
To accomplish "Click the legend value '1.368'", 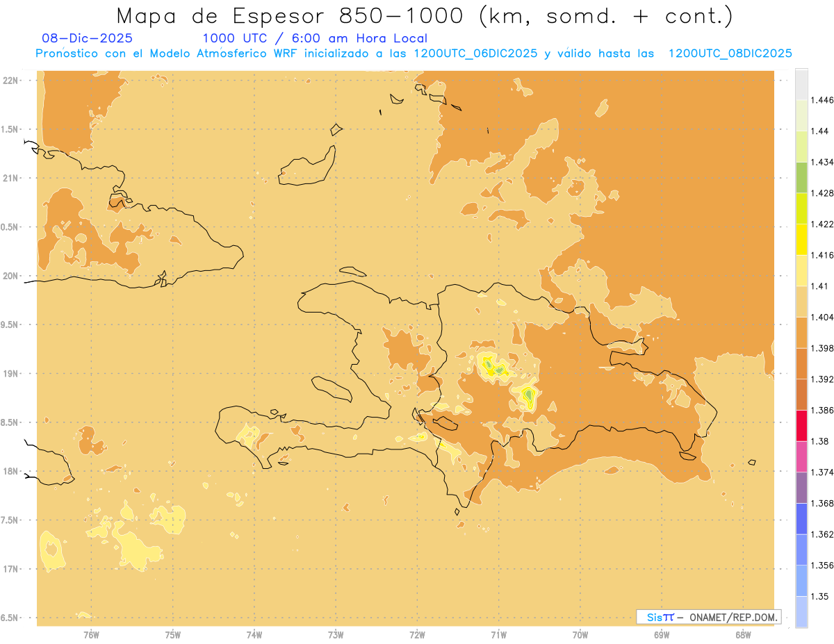I will pyautogui.click(x=823, y=503).
